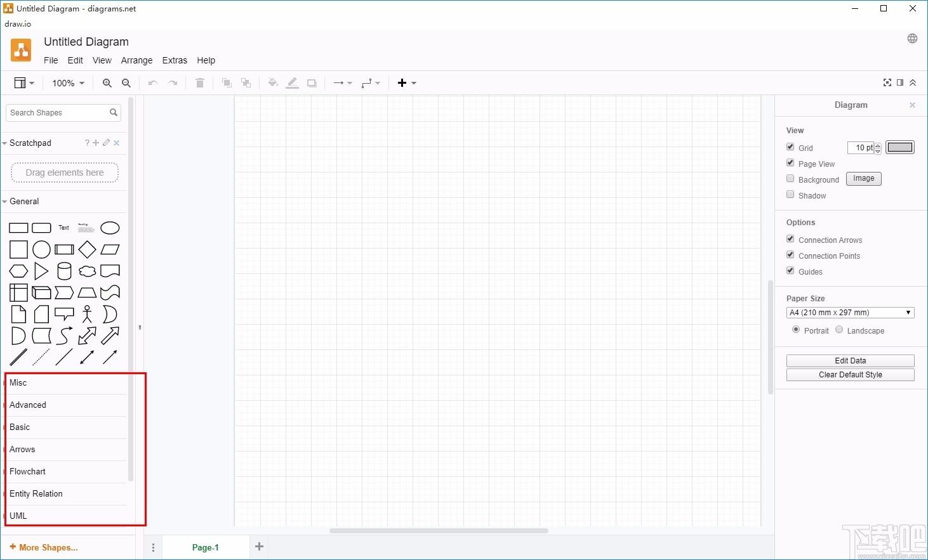Toggle the Connection Arrows checkbox
This screenshot has height=560, width=928.
point(790,238)
